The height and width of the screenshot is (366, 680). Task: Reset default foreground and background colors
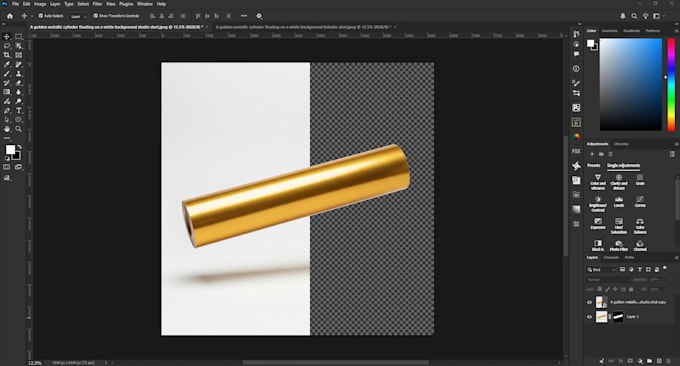[x=7, y=158]
